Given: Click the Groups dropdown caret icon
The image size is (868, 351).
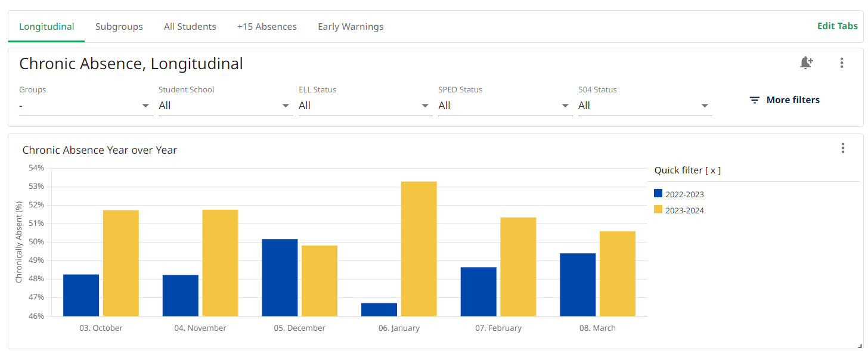Looking at the screenshot, I should coord(145,105).
